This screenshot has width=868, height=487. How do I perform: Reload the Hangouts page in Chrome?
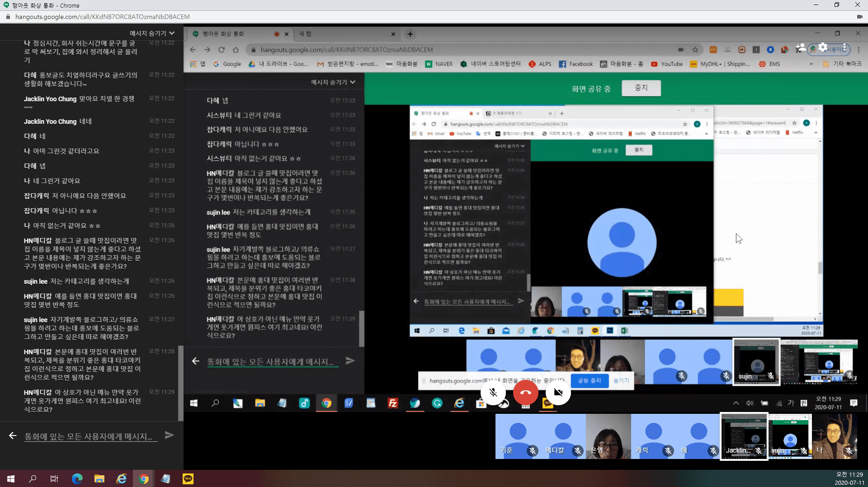click(x=221, y=50)
